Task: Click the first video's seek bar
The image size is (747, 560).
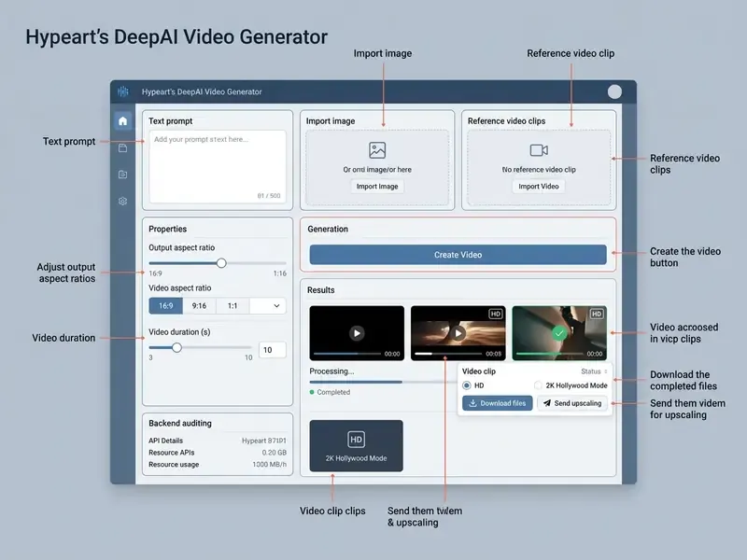Action: (x=346, y=354)
